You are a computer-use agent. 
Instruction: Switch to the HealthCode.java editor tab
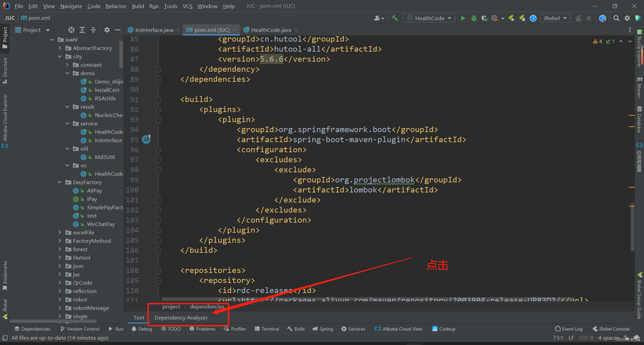point(271,30)
